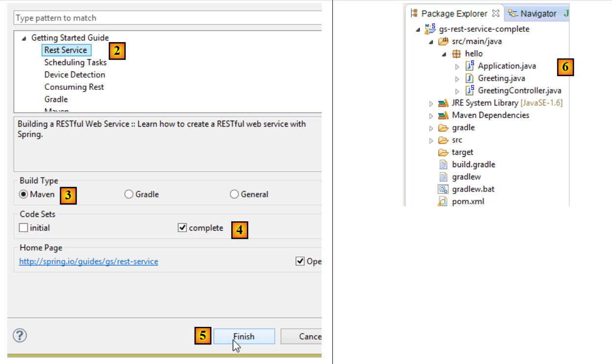Viewport: 612px width, 364px height.
Task: Click the help question mark icon
Action: 20,336
